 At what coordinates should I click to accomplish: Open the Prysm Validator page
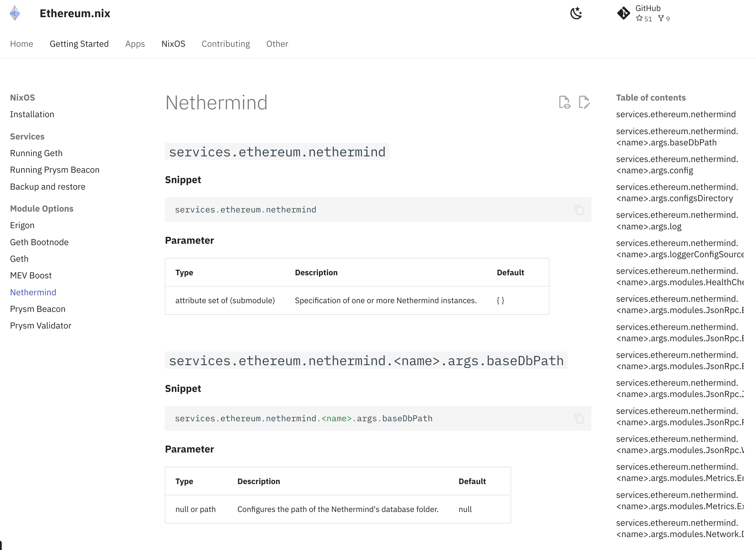41,326
